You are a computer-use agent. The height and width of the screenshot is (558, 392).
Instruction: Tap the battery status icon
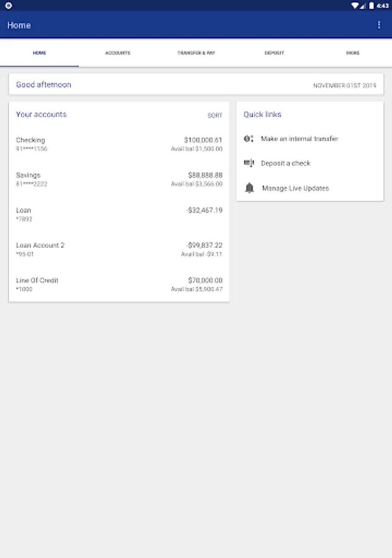(x=372, y=5)
